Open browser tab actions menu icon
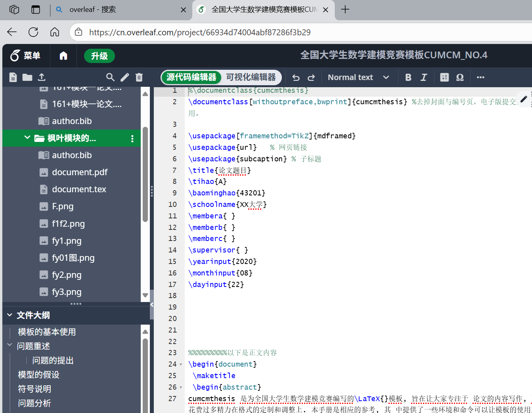Image resolution: width=532 pixels, height=413 pixels. click(36, 10)
